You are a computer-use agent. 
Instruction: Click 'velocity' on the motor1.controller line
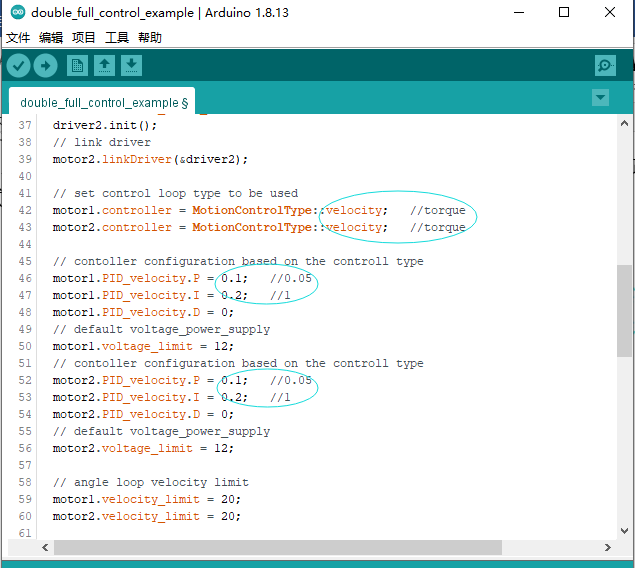(354, 210)
